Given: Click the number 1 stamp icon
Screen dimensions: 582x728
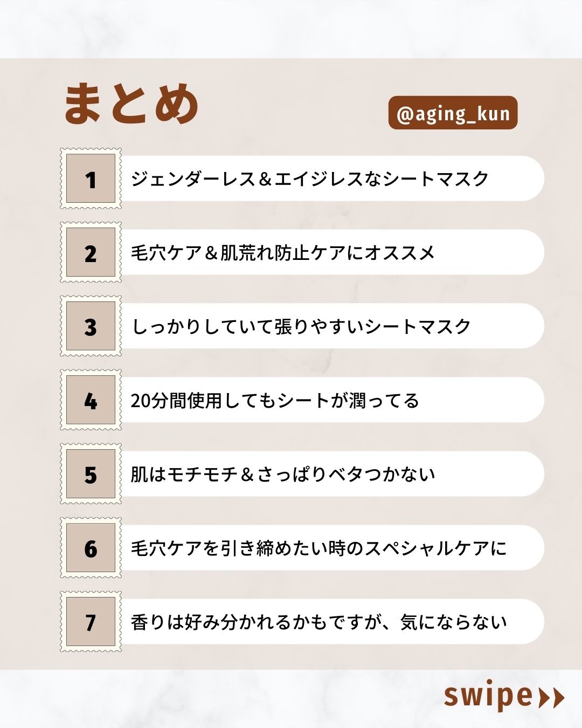Looking at the screenshot, I should [91, 178].
